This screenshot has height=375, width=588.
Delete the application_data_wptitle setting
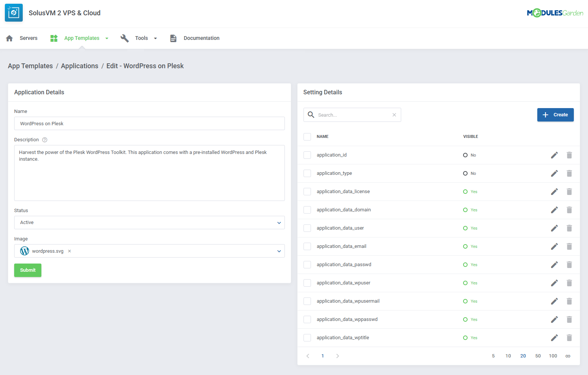tap(569, 338)
